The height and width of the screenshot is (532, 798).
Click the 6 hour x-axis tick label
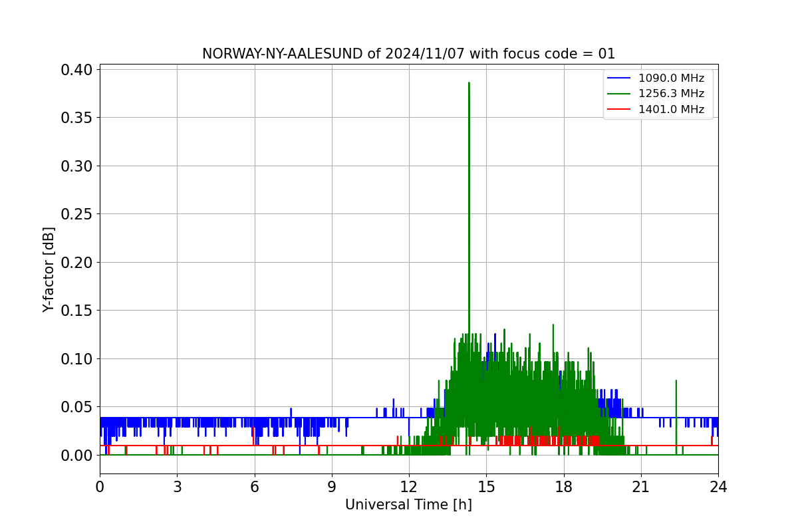click(x=254, y=487)
